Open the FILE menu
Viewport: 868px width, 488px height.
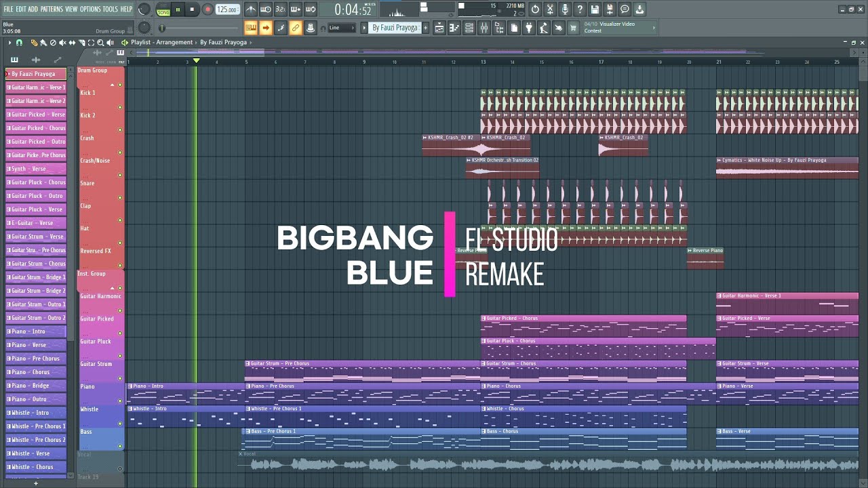[9, 9]
